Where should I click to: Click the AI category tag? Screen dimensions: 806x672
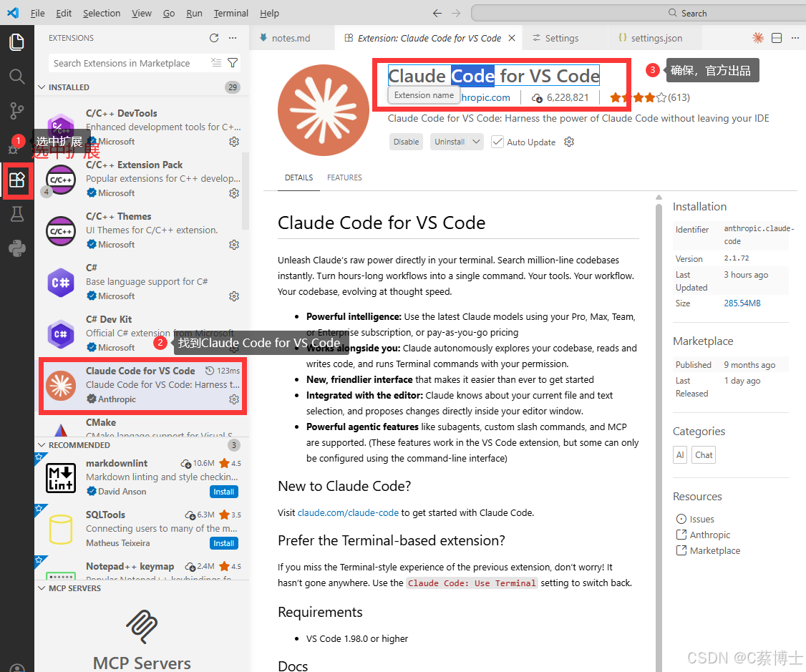[680, 455]
